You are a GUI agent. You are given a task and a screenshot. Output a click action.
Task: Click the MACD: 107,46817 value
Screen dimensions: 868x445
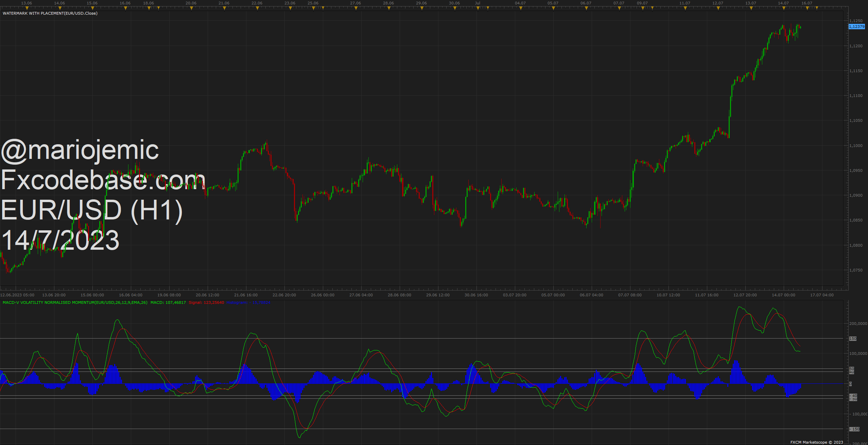(x=168, y=302)
